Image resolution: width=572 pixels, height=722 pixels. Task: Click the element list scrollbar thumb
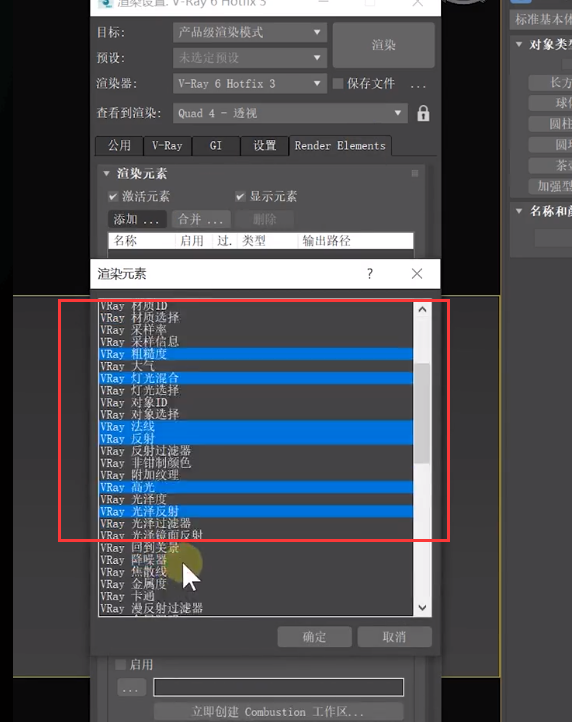click(x=422, y=413)
